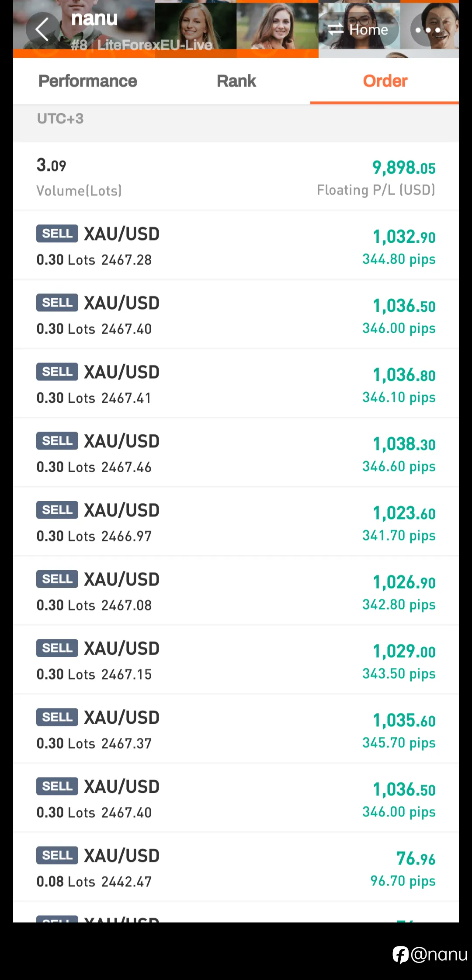Open the SELL order at 2467.46
This screenshot has width=472, height=980.
tap(236, 453)
